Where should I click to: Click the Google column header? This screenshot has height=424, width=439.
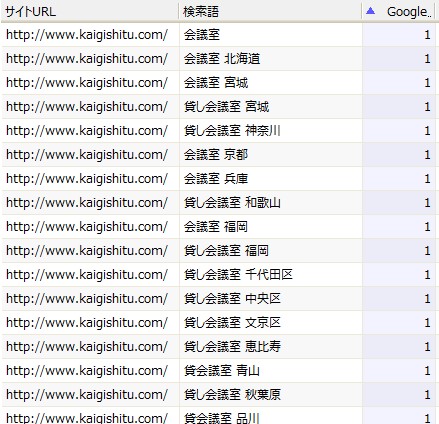pyautogui.click(x=399, y=12)
